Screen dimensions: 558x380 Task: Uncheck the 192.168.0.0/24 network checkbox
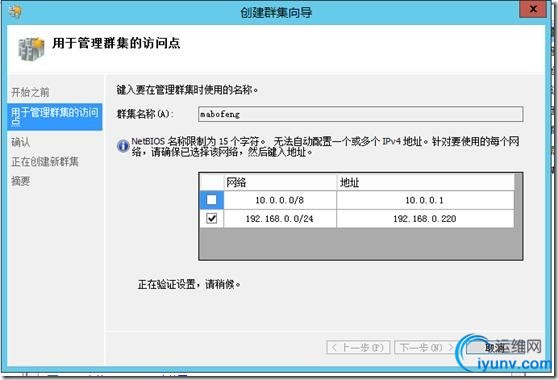(x=211, y=218)
